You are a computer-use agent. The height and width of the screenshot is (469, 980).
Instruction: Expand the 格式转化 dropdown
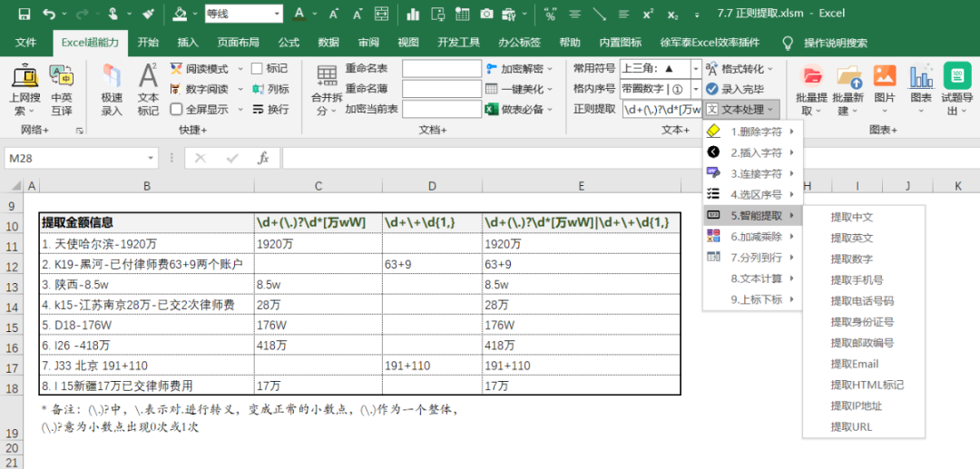pyautogui.click(x=770, y=69)
